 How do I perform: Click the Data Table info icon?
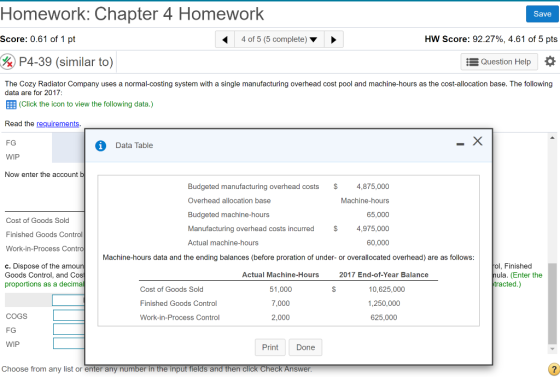[101, 146]
